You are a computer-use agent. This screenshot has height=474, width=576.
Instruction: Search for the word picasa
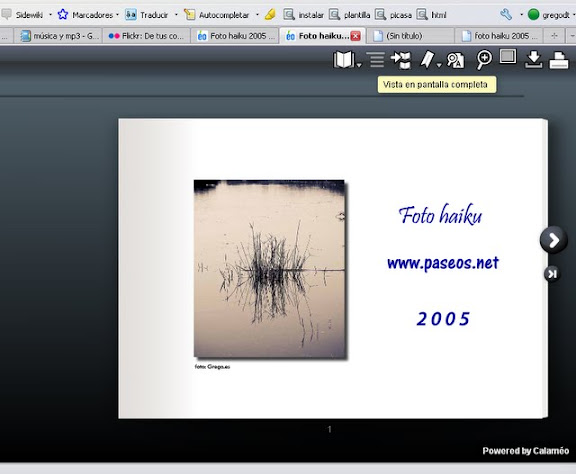coord(393,15)
